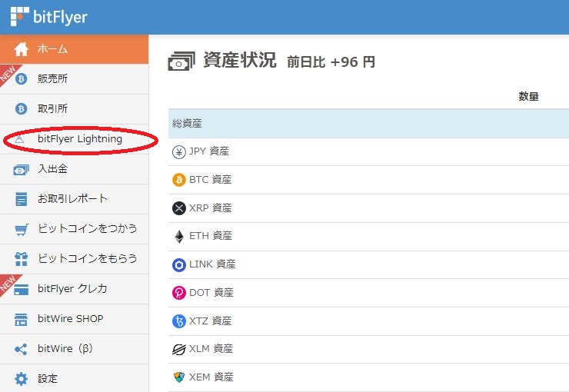
Task: Click the 数量 column header
Action: [528, 96]
